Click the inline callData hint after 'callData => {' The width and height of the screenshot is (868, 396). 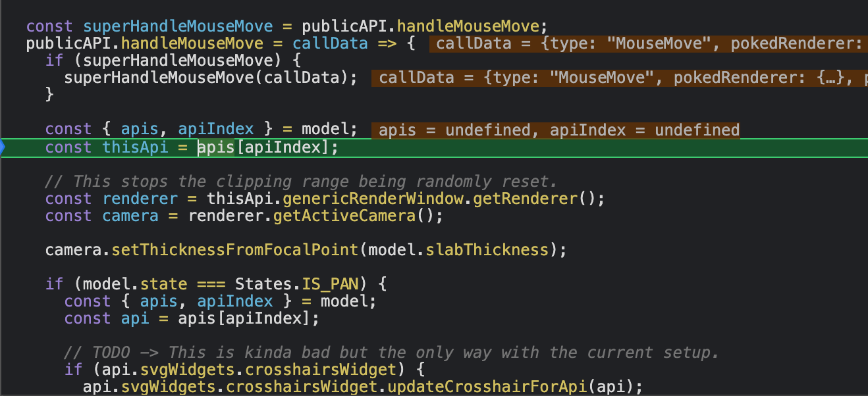point(648,44)
